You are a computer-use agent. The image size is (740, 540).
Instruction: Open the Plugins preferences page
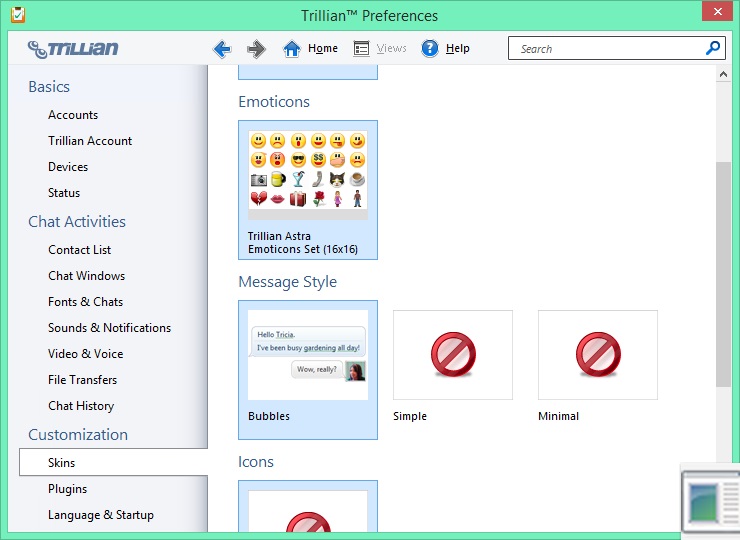click(x=67, y=489)
